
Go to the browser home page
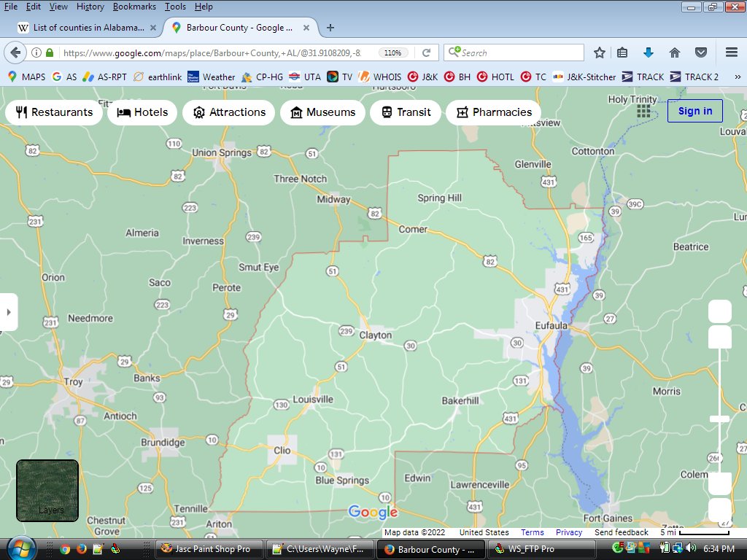674,52
